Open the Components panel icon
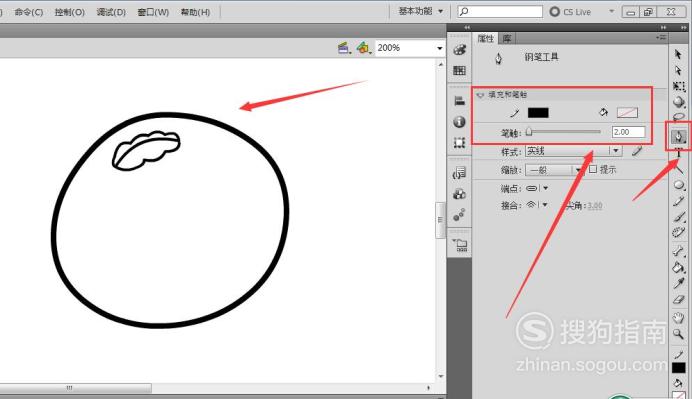 459,193
